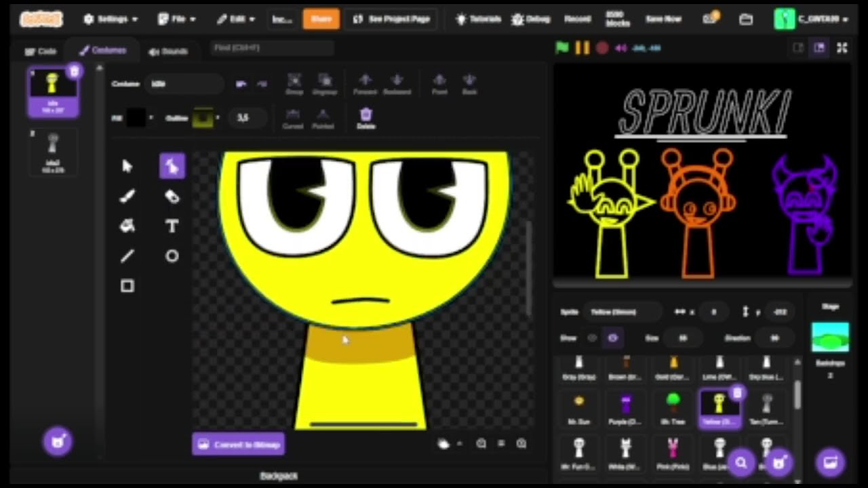Image resolution: width=868 pixels, height=488 pixels.
Task: Open the Debug menu item
Action: 530,19
